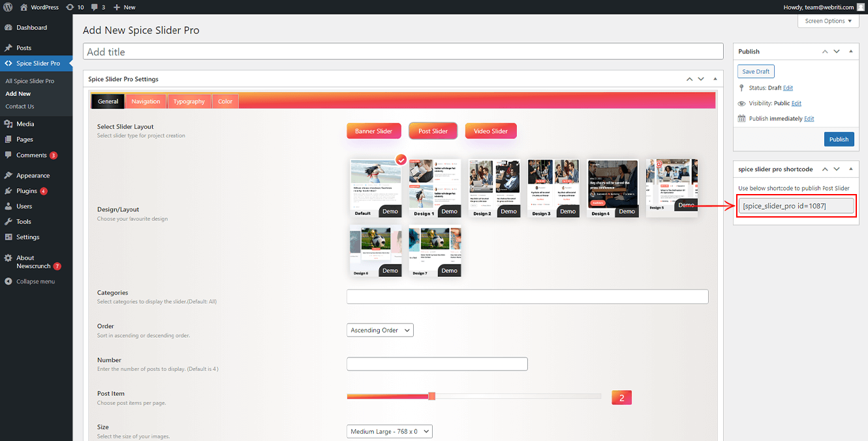Image resolution: width=868 pixels, height=441 pixels.
Task: Edit the draft Status
Action: pyautogui.click(x=788, y=88)
